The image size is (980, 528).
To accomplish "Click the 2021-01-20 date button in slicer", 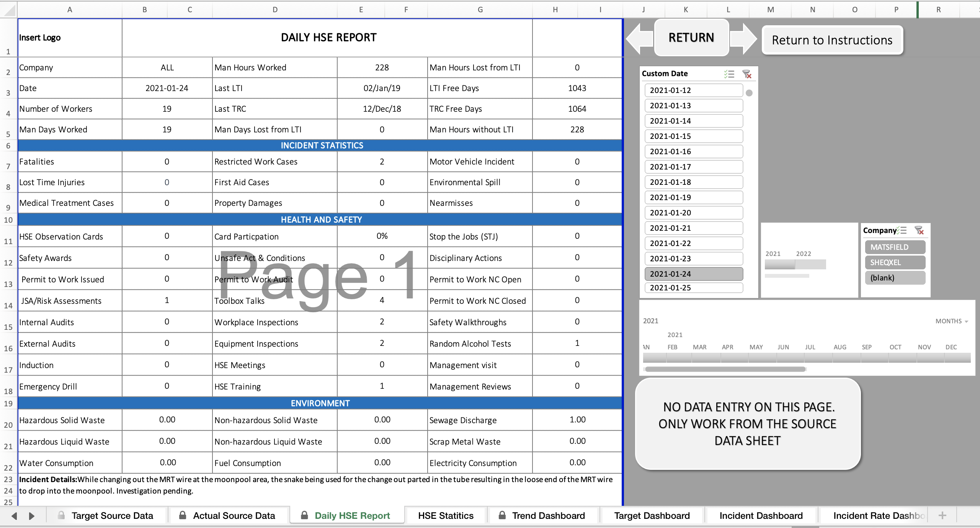I will (694, 213).
